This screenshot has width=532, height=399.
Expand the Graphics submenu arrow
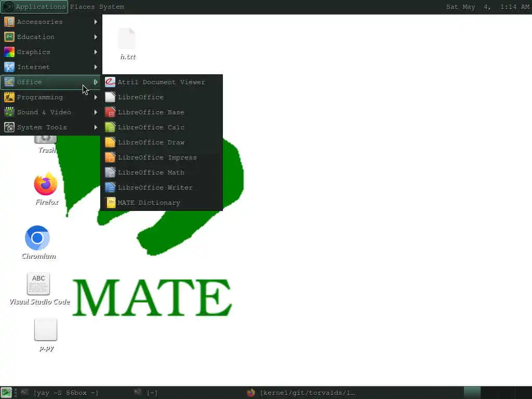click(96, 52)
